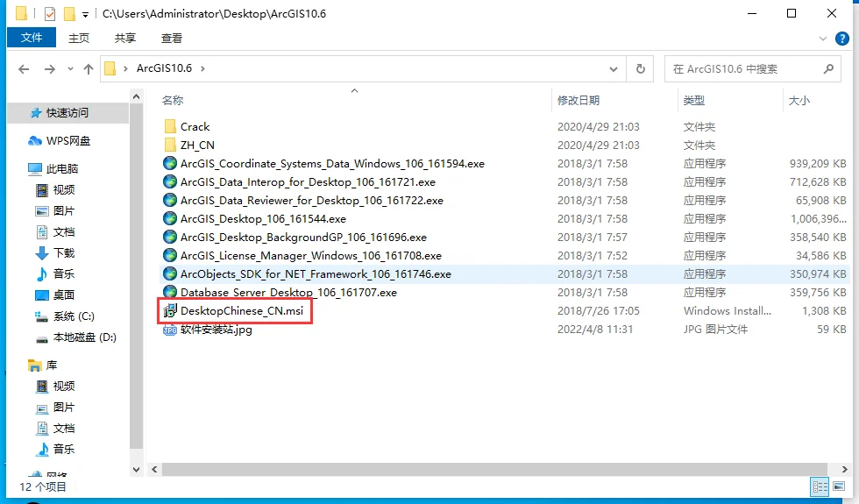The width and height of the screenshot is (859, 504).
Task: Switch to details view icon
Action: (820, 486)
